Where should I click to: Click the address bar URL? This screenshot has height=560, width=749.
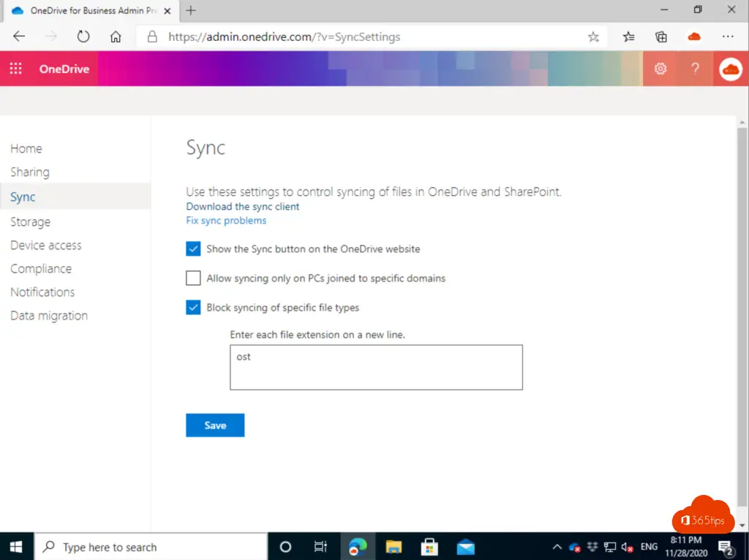pyautogui.click(x=284, y=37)
